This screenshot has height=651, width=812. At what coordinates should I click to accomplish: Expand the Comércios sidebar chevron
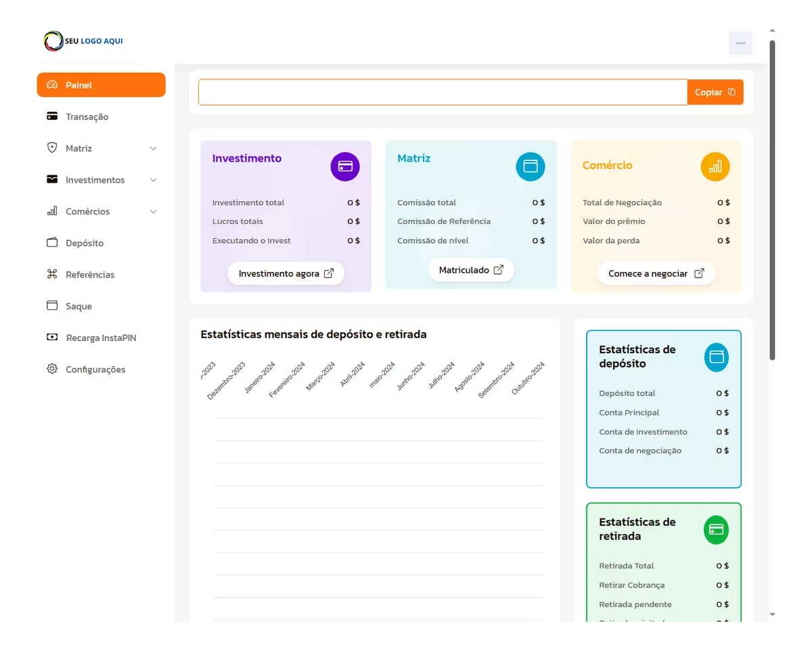click(153, 212)
